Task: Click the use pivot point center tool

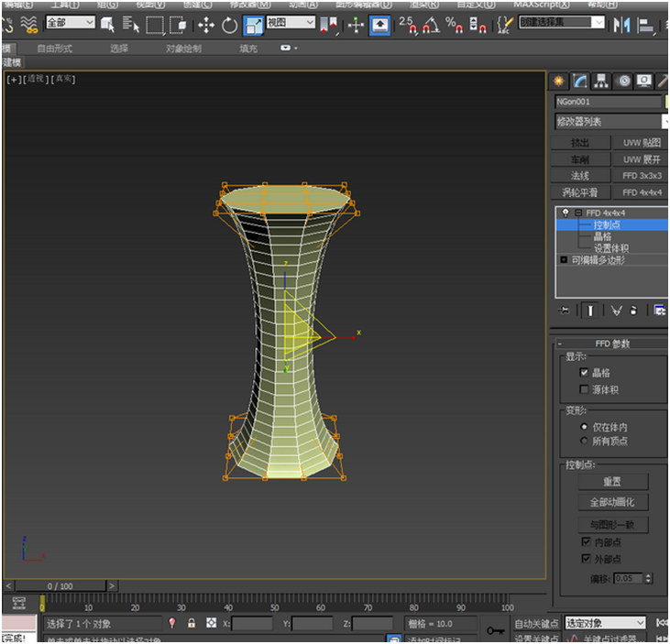Action: click(328, 25)
